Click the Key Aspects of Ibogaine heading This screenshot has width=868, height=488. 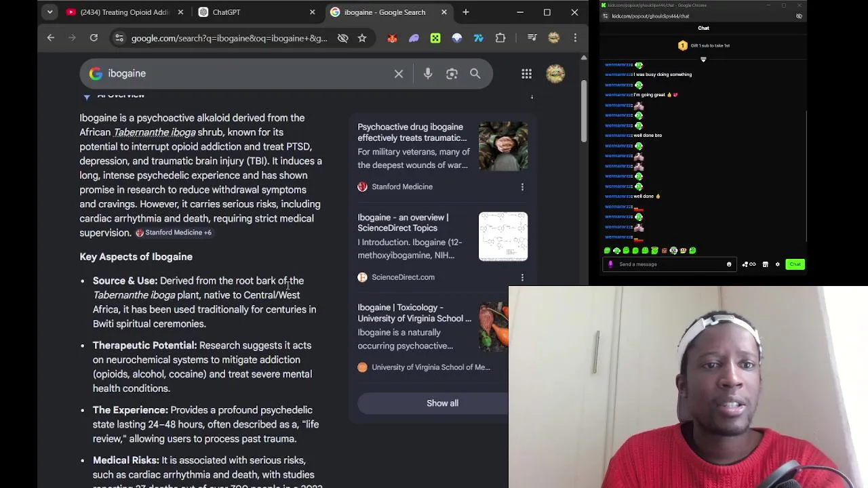coord(136,257)
